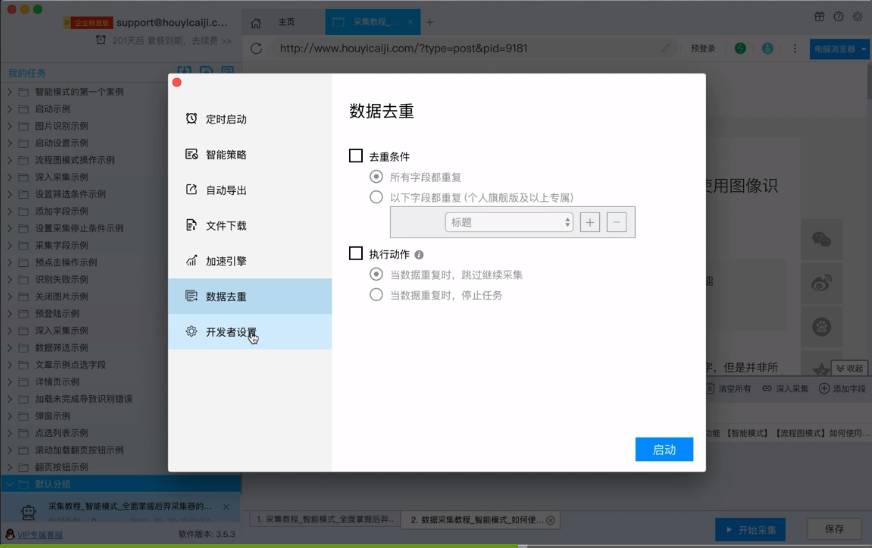
Task: Collapse the 默认分组 folder
Action: 9,484
